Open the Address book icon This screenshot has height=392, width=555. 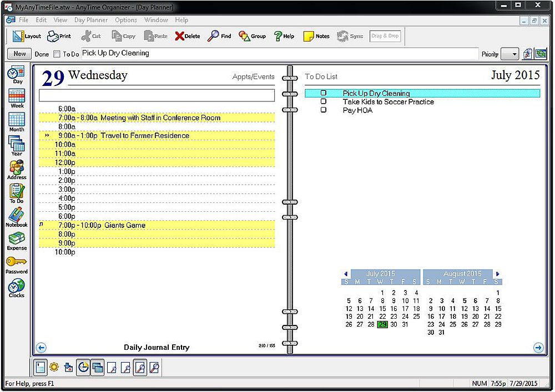(17, 169)
